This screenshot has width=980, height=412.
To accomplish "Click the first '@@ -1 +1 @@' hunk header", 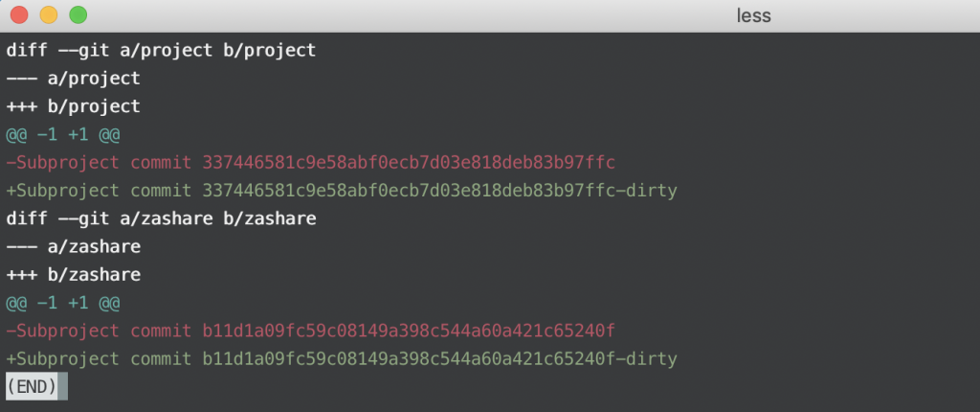I will [x=62, y=135].
